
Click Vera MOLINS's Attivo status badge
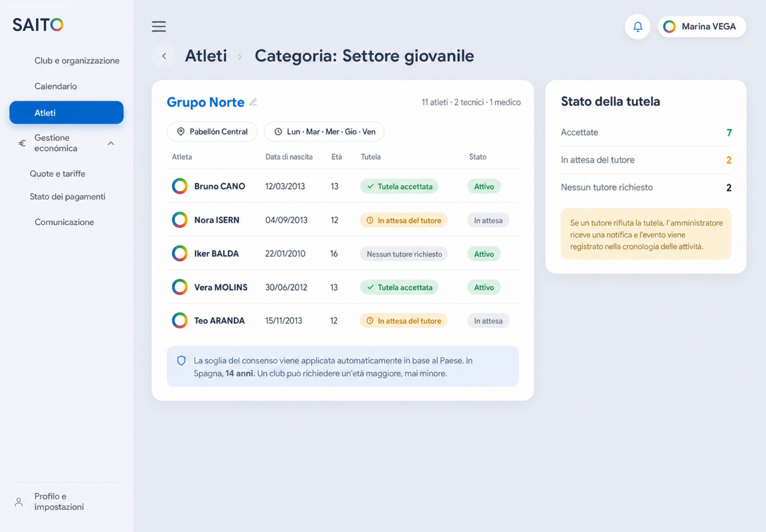(484, 287)
